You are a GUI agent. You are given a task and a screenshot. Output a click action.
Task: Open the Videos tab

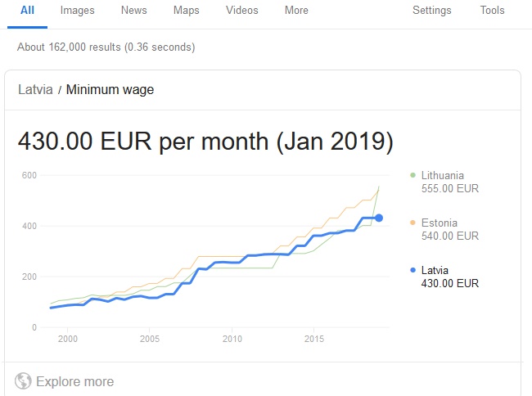(242, 10)
